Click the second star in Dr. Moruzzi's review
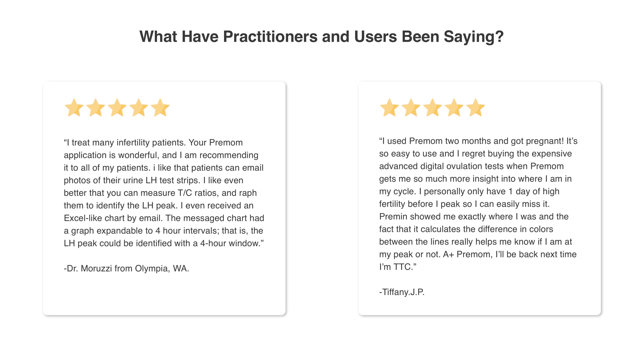Screen dimensions: 644x340 point(95,108)
